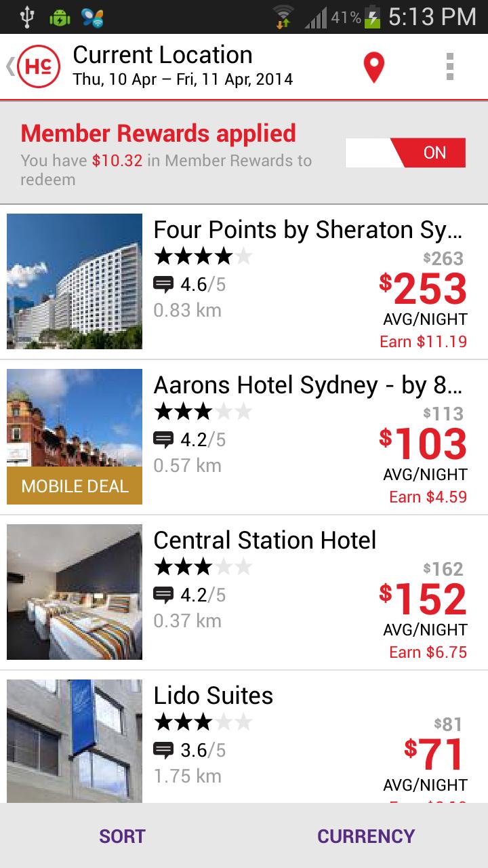Tap the battery icon in the status bar

[372, 17]
